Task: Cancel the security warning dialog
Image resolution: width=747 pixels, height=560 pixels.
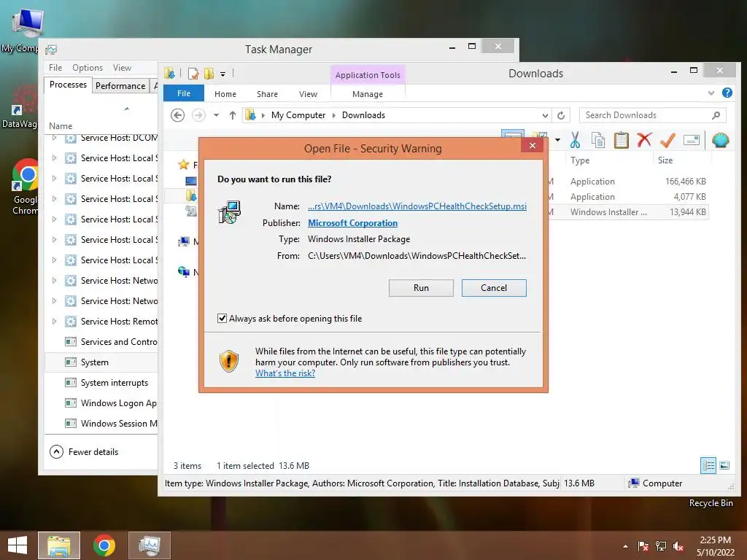Action: 494,287
